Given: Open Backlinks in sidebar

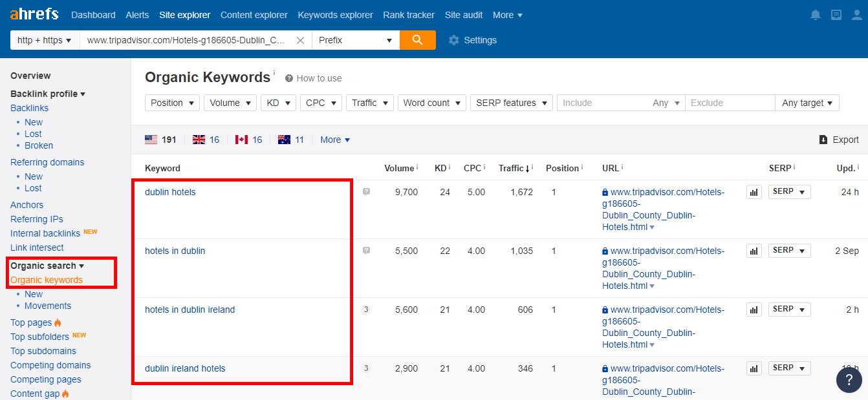Looking at the screenshot, I should click(x=29, y=108).
